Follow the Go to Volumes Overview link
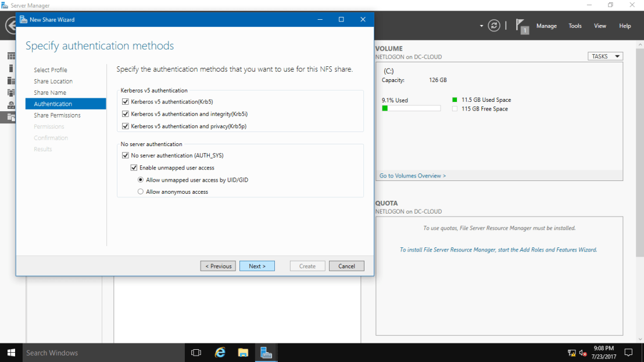644x362 pixels. tap(413, 175)
